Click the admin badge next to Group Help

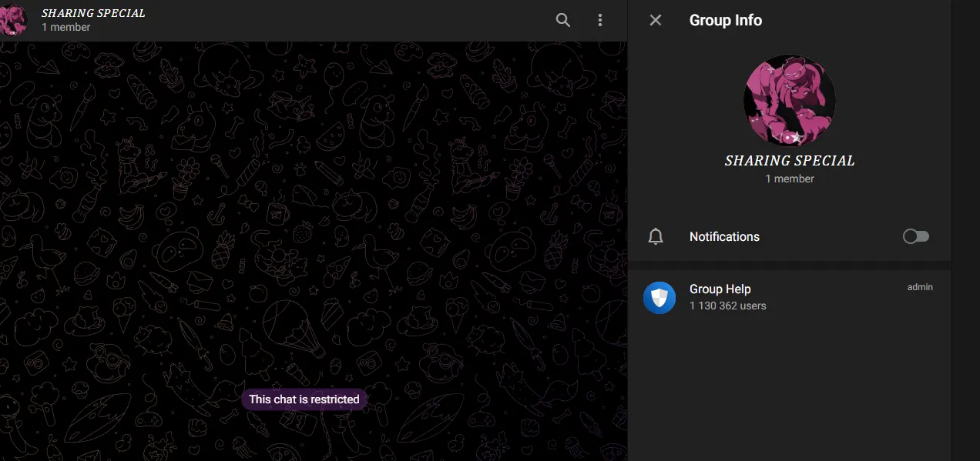pos(920,287)
